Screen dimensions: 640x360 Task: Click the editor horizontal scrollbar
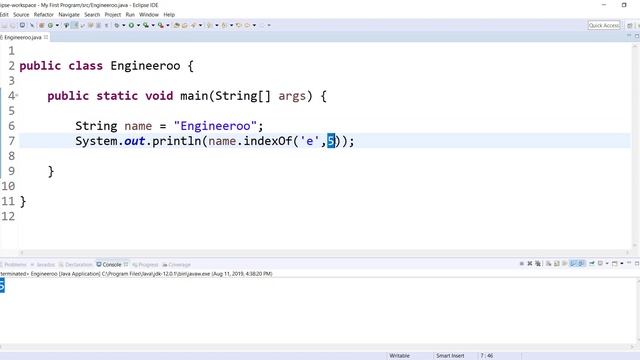pos(324,252)
